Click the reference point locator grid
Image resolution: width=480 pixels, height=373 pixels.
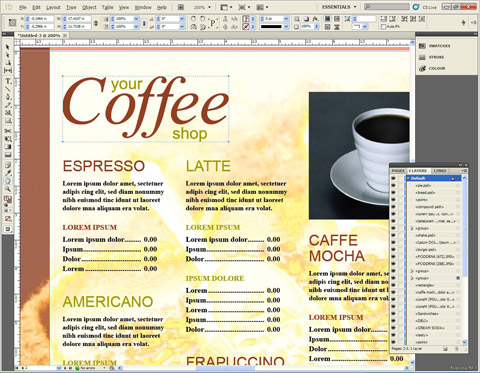(12, 22)
